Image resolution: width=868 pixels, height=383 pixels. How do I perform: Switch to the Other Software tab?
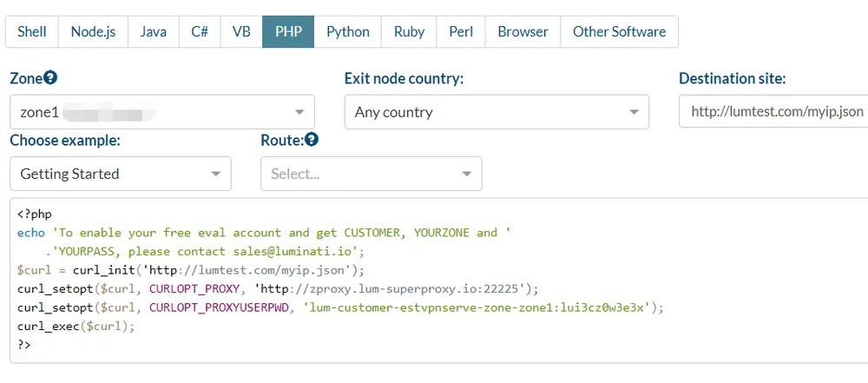tap(620, 31)
